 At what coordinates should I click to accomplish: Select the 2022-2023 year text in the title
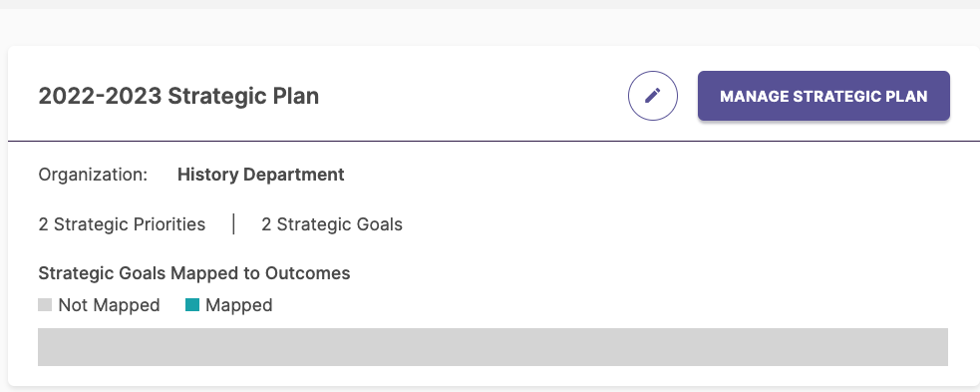(101, 97)
